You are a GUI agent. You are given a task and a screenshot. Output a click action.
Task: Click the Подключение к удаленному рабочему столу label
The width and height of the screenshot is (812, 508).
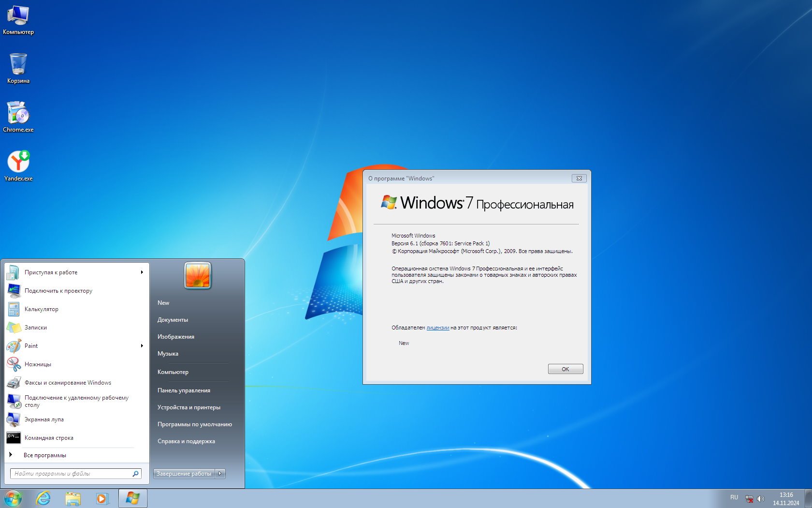point(76,401)
